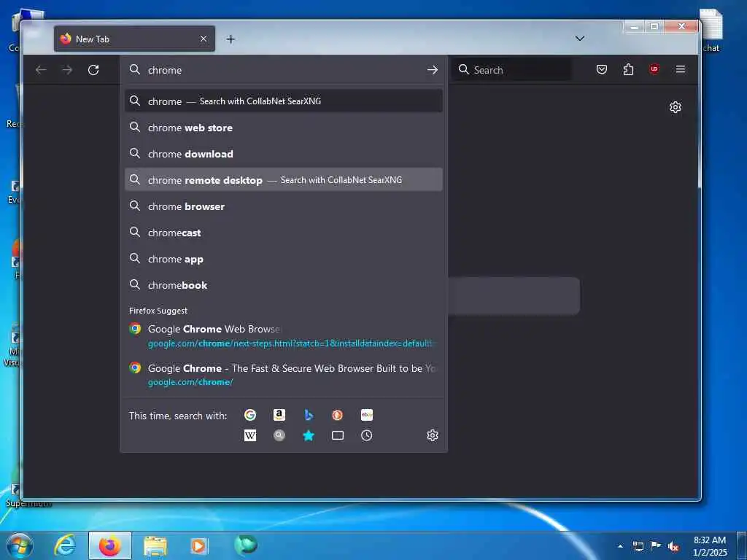This screenshot has height=560, width=747.
Task: Open the New Tab page personalize gear
Action: [675, 107]
